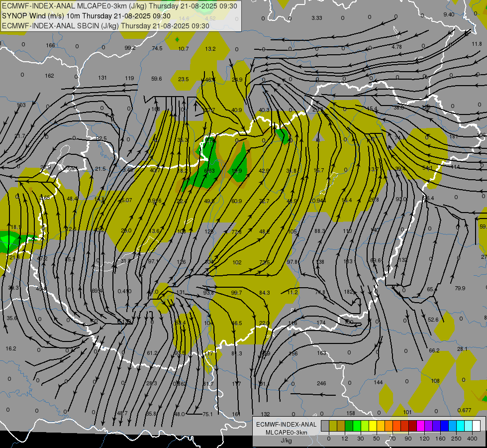
Task: Click the map value 16.2
Action: pos(11,348)
